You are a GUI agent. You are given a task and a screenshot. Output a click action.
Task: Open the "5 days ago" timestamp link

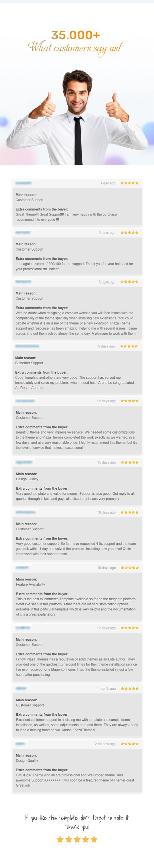point(107,233)
